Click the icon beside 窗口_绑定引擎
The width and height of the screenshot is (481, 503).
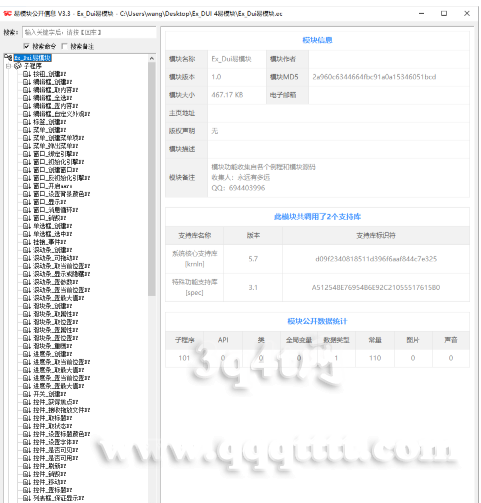click(27, 154)
